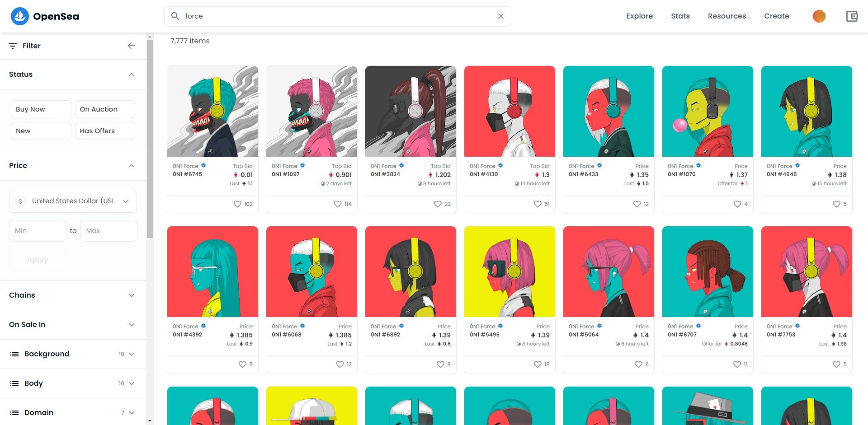Toggle the On Auction status filter
868x425 pixels.
tap(105, 109)
